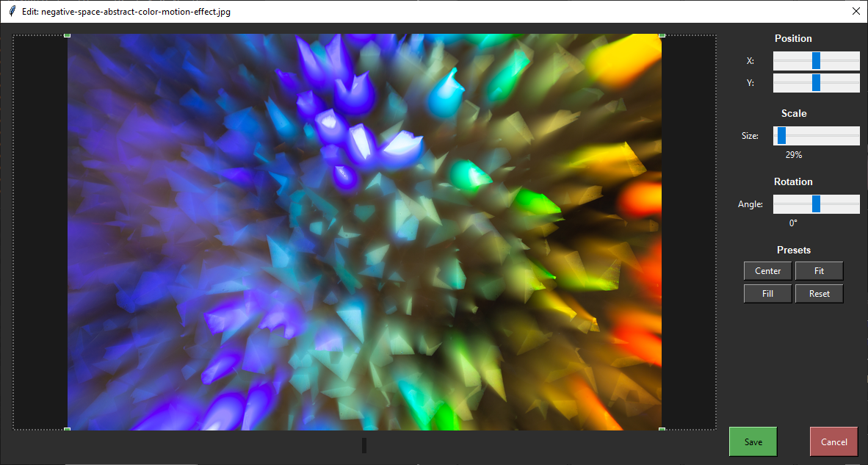Image resolution: width=868 pixels, height=465 pixels.
Task: Choose the Fill preset
Action: tap(767, 294)
